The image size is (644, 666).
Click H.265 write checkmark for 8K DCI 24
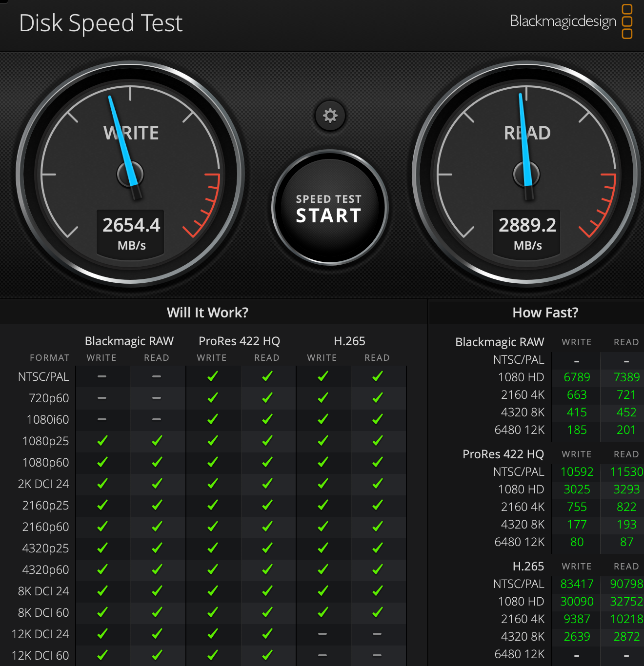(322, 591)
